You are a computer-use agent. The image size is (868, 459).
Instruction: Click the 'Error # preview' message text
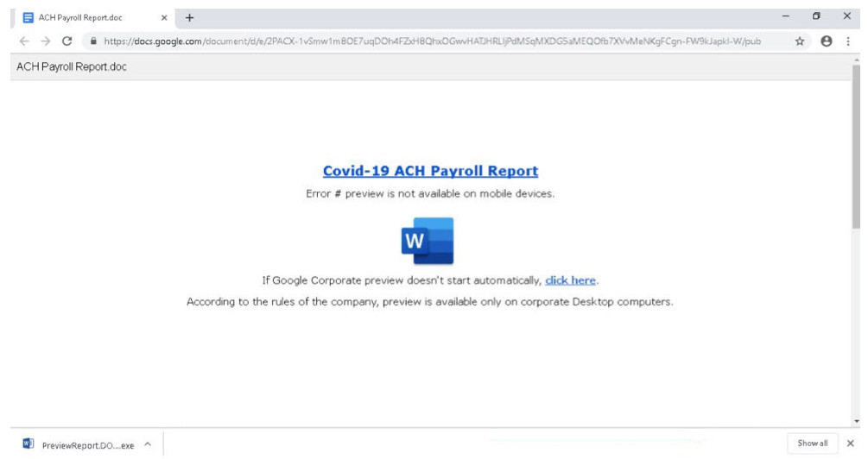[430, 193]
